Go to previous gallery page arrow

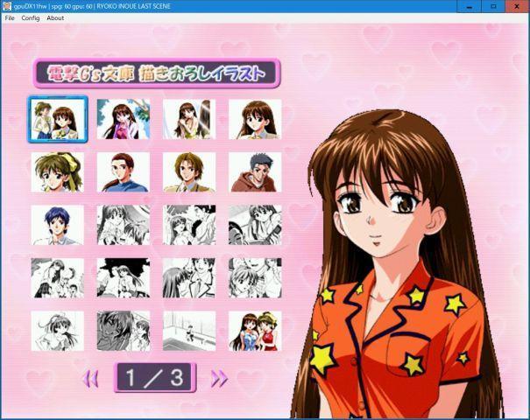(90, 379)
